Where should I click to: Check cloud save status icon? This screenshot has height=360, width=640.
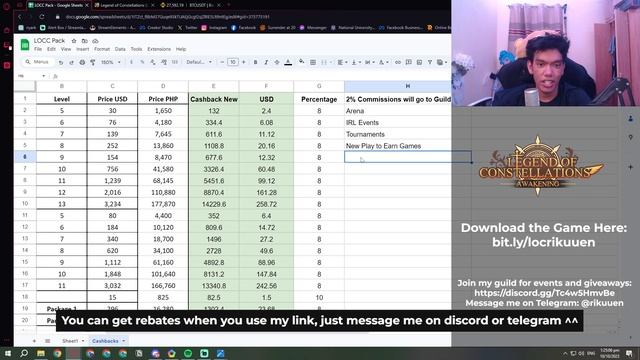point(95,41)
